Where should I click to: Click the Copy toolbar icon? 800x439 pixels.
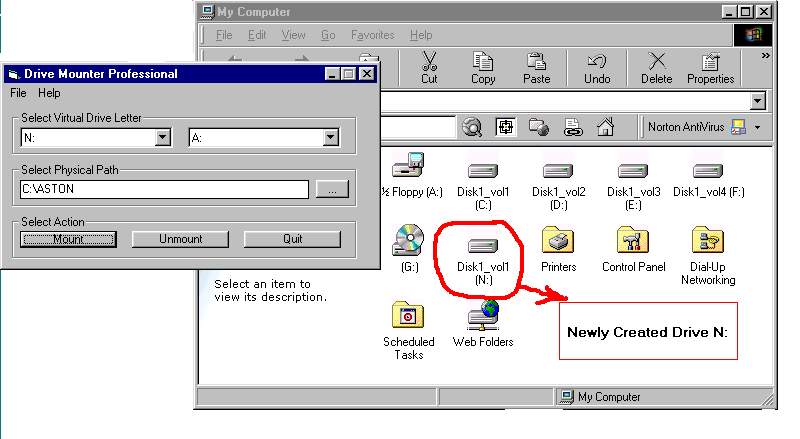click(483, 68)
